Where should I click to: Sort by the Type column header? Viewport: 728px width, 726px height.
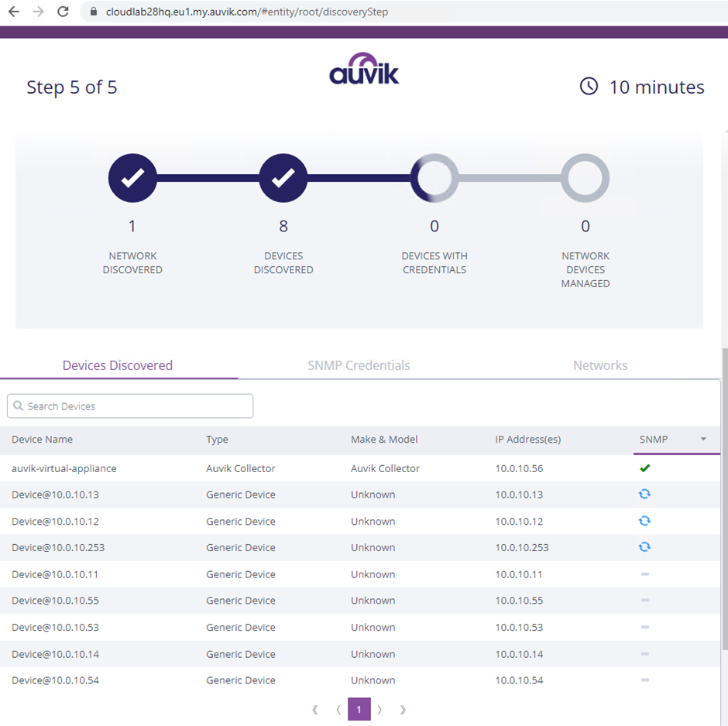(218, 440)
